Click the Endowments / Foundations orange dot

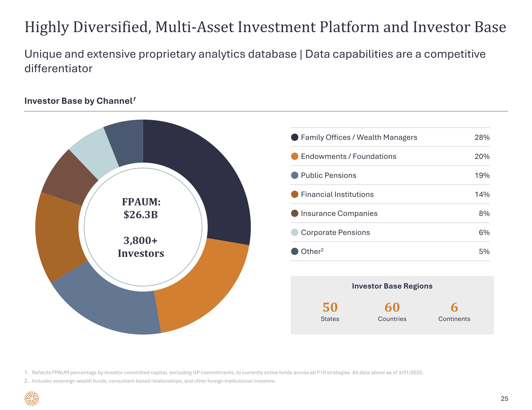click(295, 156)
